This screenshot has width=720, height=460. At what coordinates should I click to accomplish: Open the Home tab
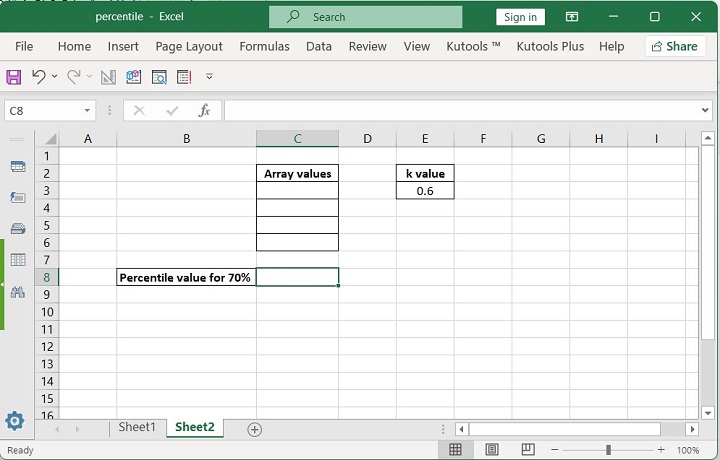click(74, 46)
